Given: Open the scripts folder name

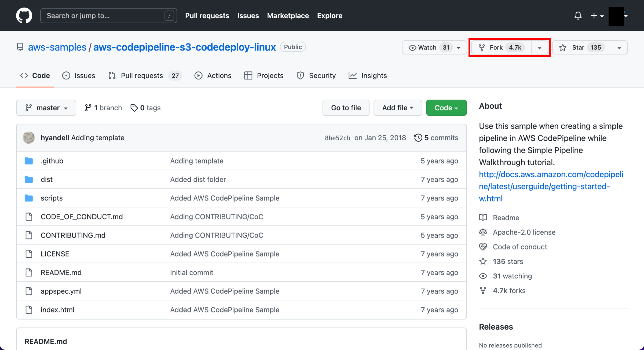Looking at the screenshot, I should (52, 198).
